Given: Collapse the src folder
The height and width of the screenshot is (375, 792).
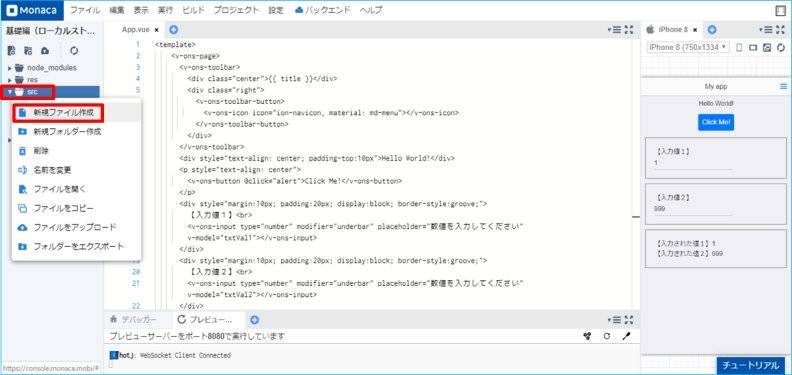Looking at the screenshot, I should [x=10, y=92].
